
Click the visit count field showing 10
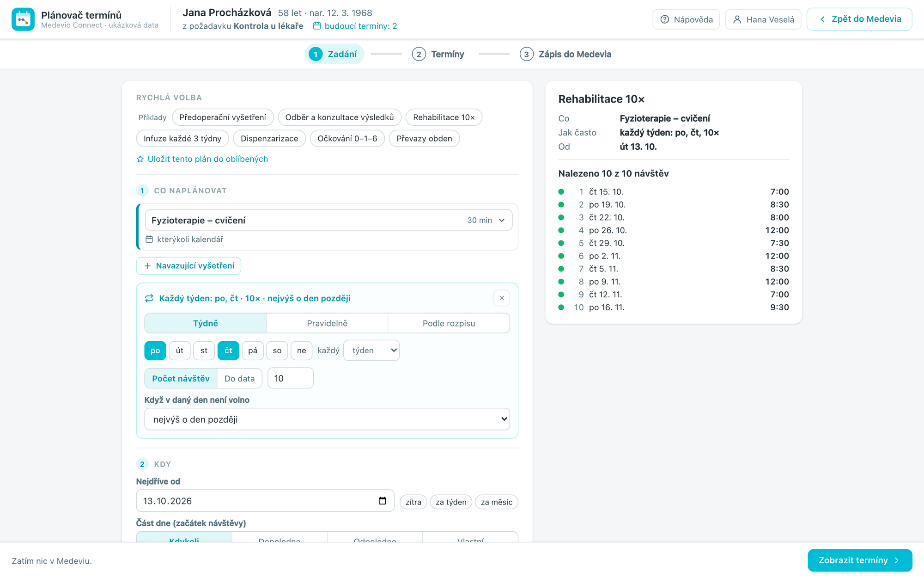tap(291, 378)
